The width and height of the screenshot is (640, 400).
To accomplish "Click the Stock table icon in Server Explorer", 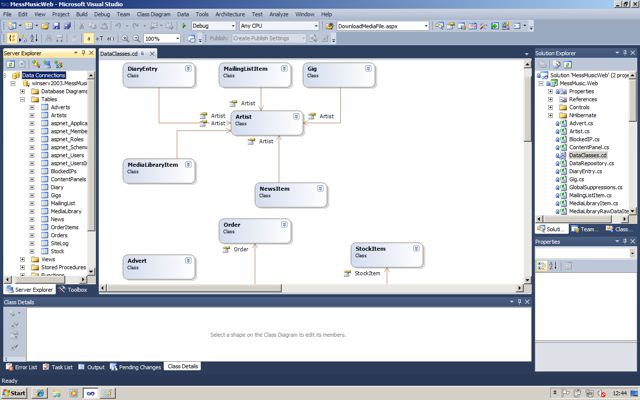I will [45, 251].
